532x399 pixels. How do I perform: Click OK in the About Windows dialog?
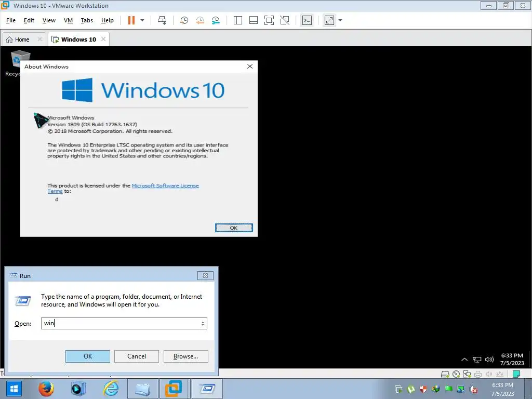234,228
